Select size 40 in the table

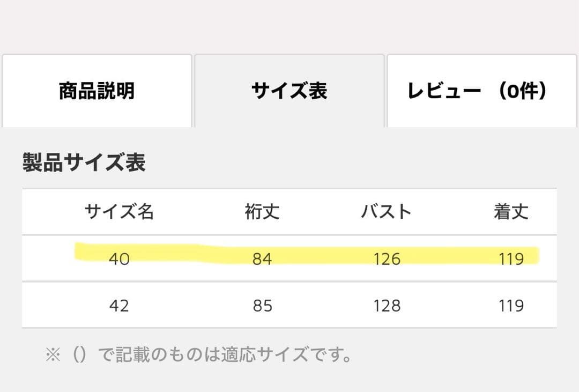(x=120, y=258)
